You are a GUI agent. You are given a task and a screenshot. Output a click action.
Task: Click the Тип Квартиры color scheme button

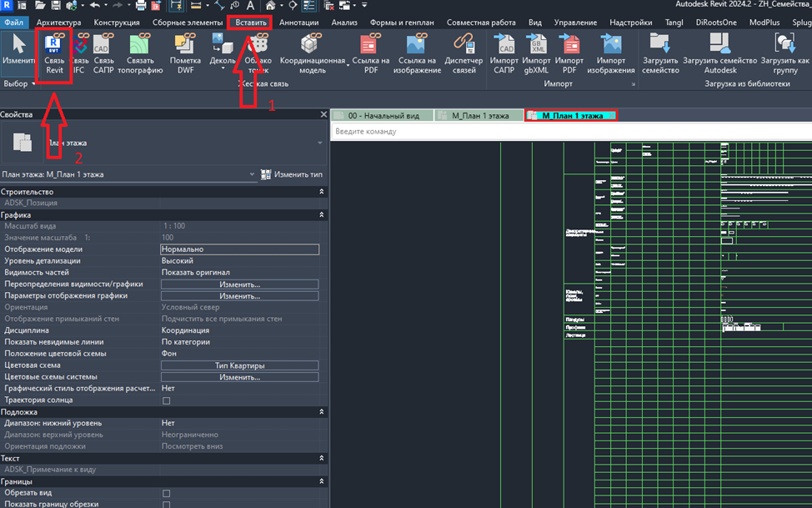coord(240,365)
